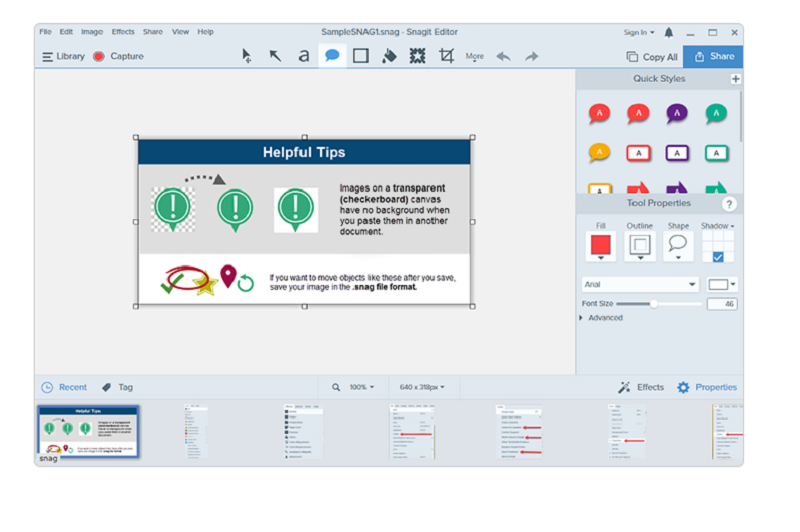800x532 pixels.
Task: Choose the orange speech bubble quick style
Action: coord(599,153)
